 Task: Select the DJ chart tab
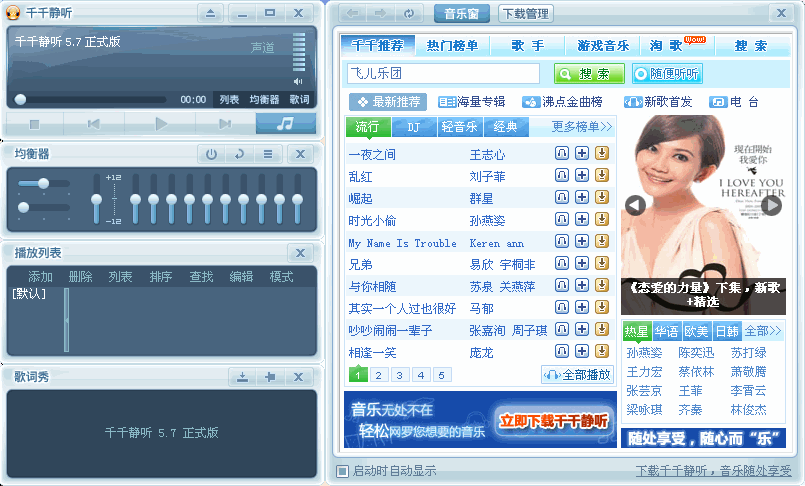pyautogui.click(x=414, y=127)
